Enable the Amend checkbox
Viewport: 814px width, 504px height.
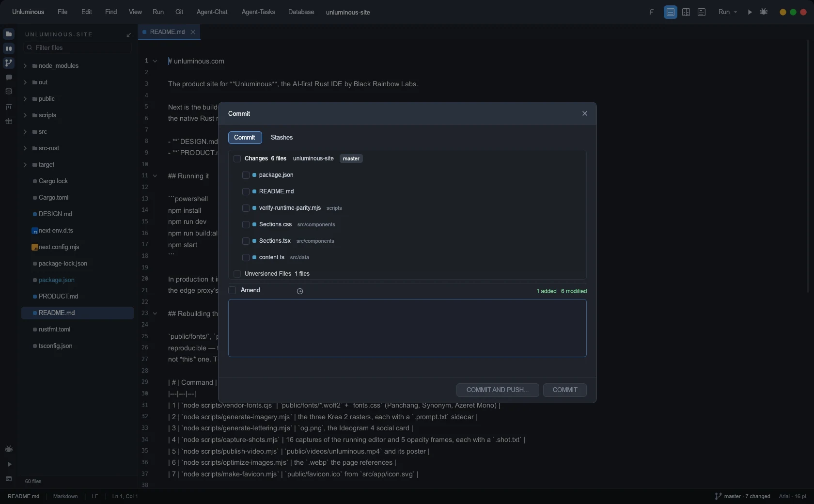click(232, 290)
